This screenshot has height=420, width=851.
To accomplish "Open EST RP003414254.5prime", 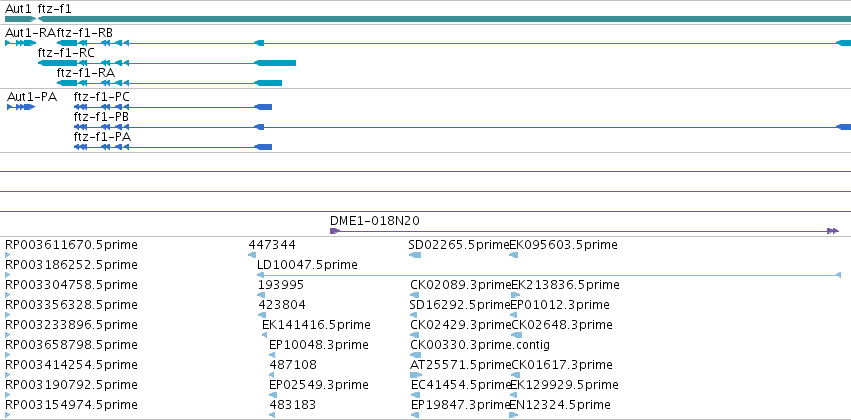I will pos(71,365).
